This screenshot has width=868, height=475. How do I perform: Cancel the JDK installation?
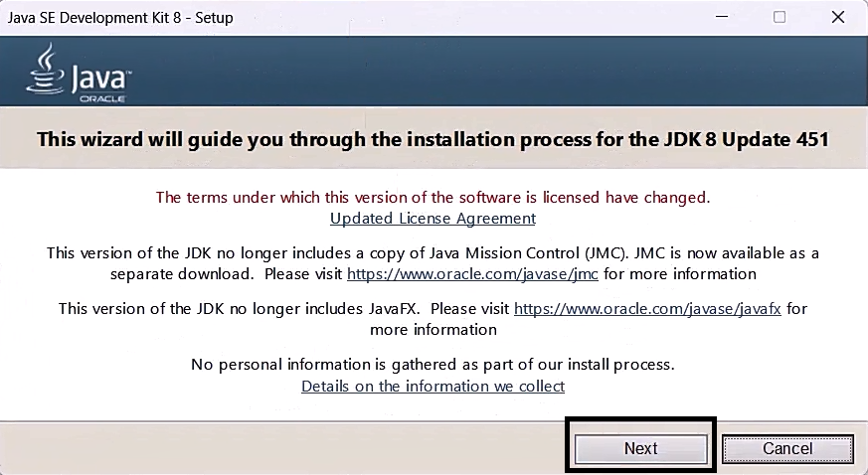coord(786,448)
